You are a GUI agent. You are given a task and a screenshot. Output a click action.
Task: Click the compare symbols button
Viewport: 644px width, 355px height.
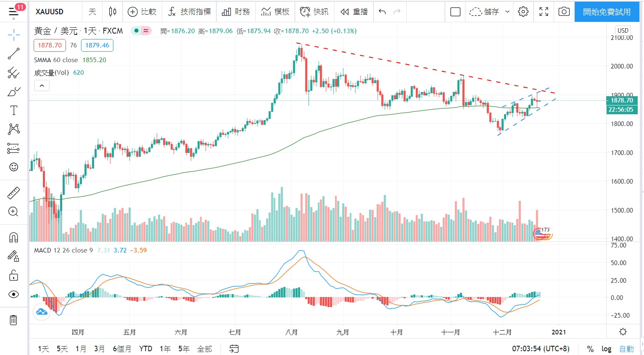pos(142,12)
